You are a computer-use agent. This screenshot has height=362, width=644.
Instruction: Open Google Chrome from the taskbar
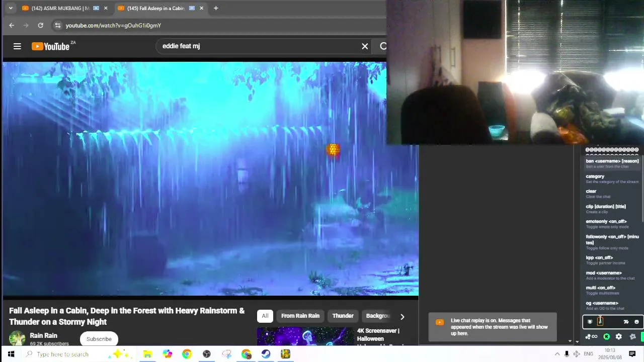point(187,354)
